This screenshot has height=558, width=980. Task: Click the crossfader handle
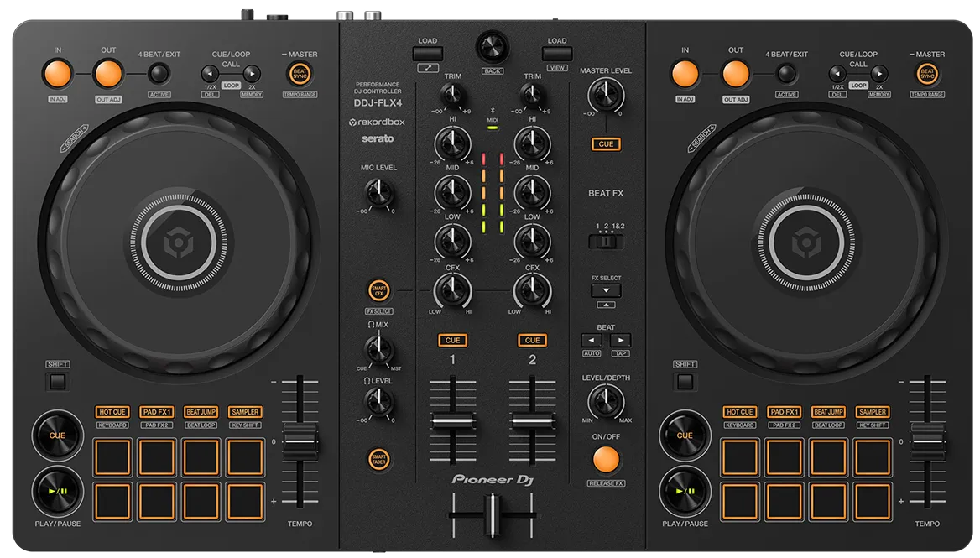(492, 513)
